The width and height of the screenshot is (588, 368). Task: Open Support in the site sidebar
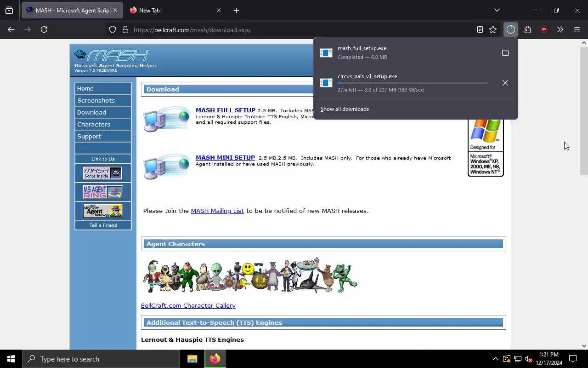tap(103, 136)
